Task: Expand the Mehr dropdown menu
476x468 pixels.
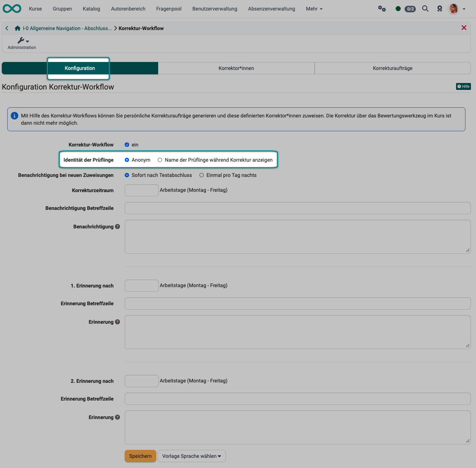Action: coord(314,9)
